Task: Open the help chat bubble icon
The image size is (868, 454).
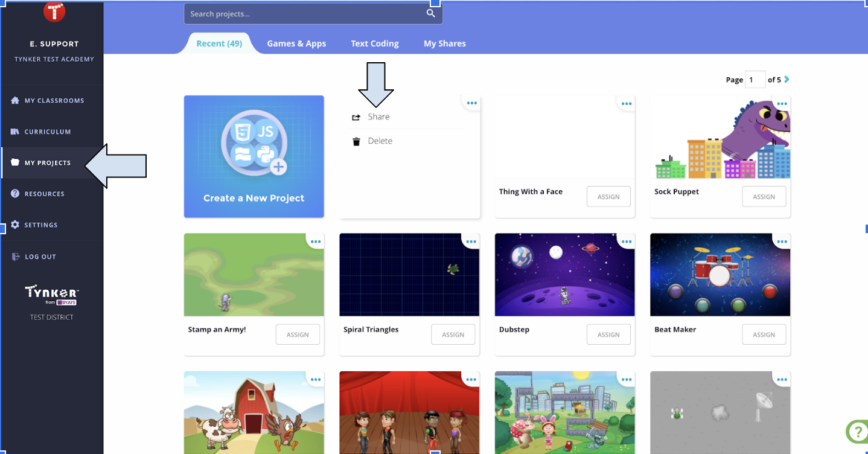Action: 857,432
